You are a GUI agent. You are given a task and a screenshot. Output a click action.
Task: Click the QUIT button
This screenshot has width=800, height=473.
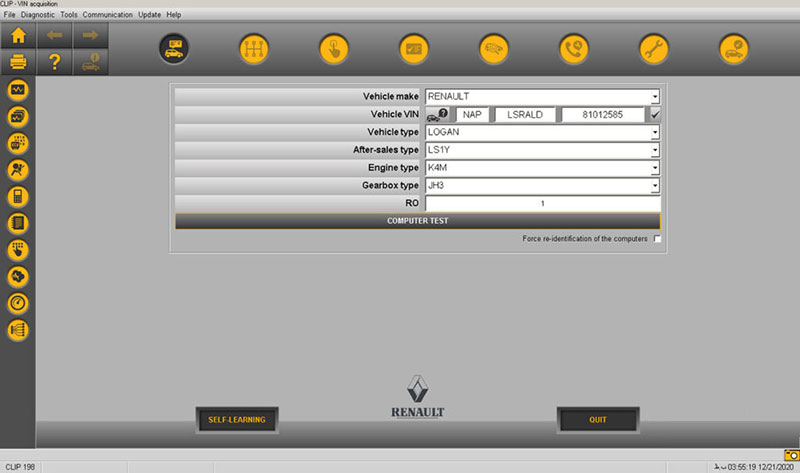[598, 420]
